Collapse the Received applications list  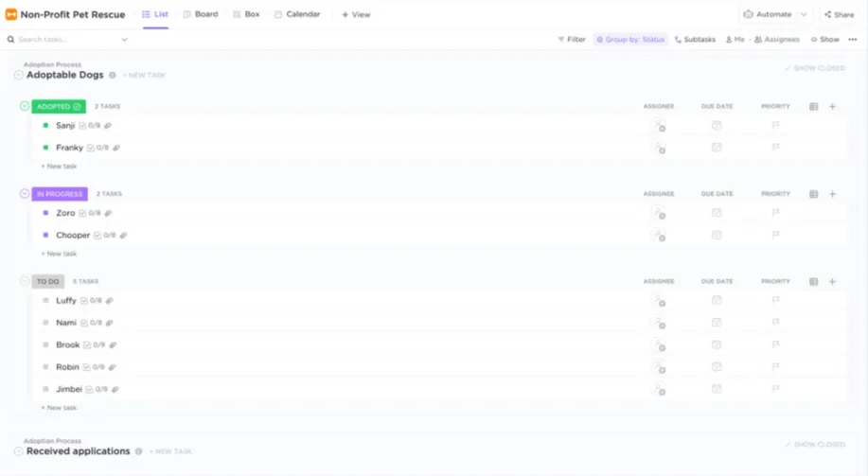[x=18, y=451]
